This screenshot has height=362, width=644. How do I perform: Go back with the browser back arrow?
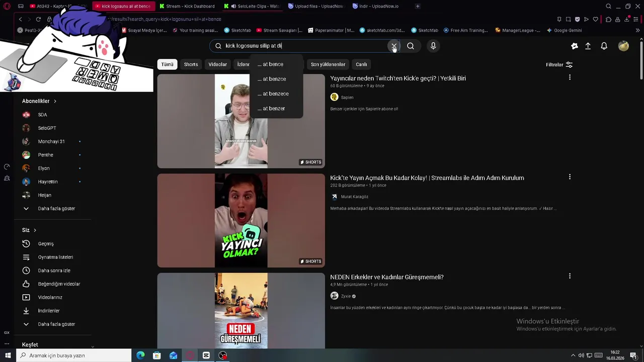tap(20, 19)
